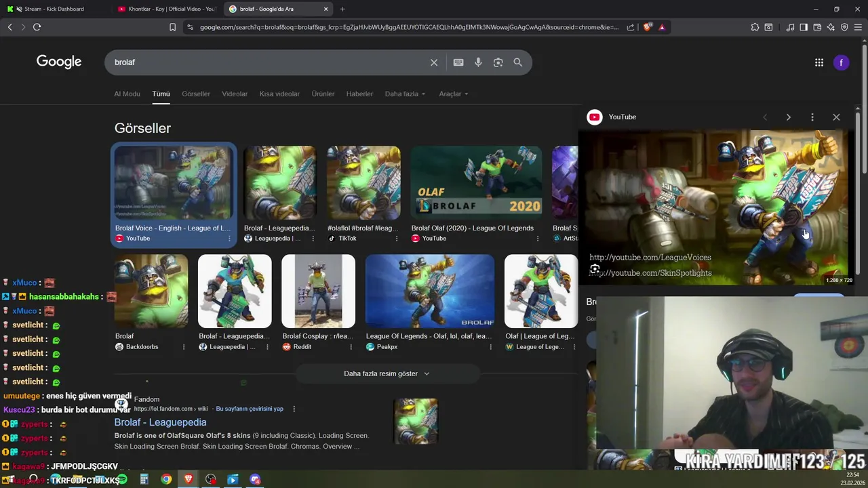Open options for Backdoorbs Brolaf image

coord(183,347)
